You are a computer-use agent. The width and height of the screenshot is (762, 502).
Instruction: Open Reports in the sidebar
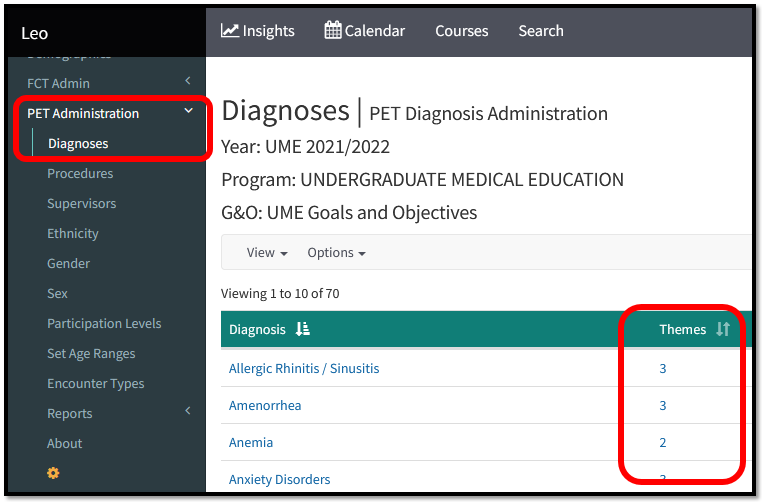[x=69, y=414]
